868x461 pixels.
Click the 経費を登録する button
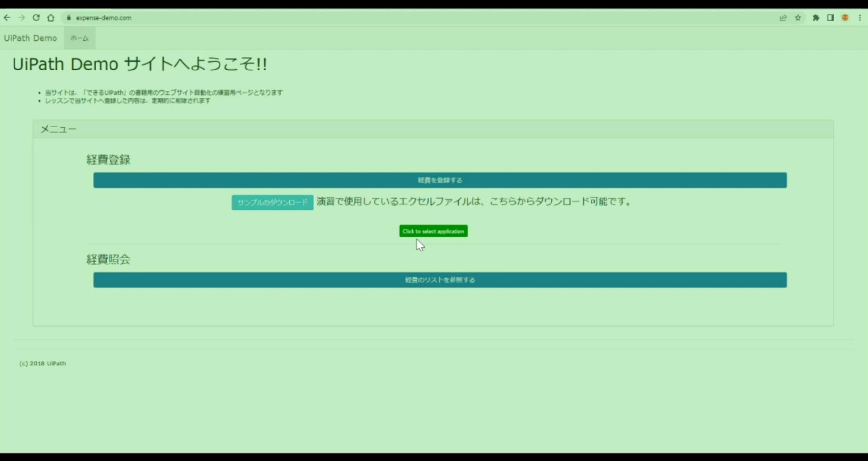[x=440, y=180]
